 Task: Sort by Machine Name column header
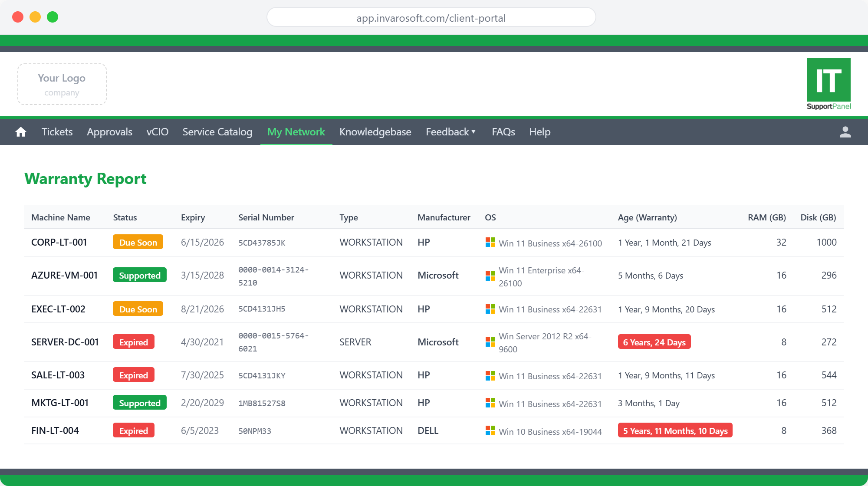point(61,217)
